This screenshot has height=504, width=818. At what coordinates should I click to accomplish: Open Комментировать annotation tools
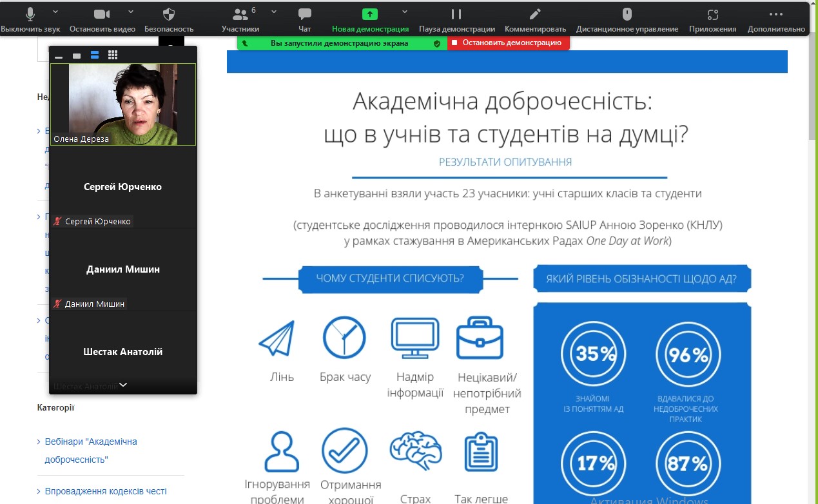(535, 19)
